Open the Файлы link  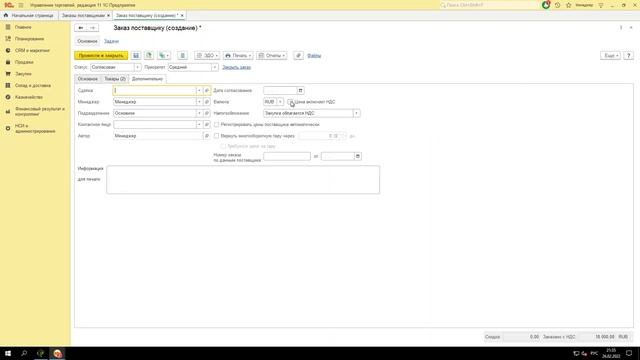[314, 56]
